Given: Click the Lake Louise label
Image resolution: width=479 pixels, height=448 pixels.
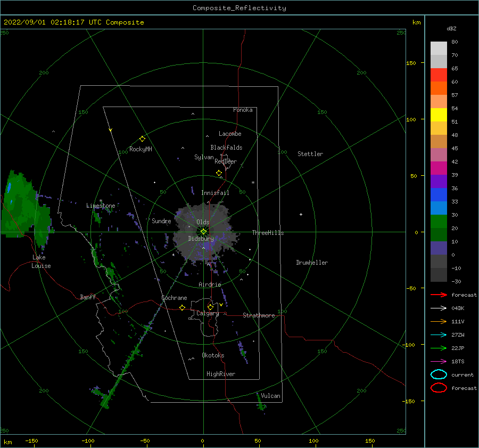Looking at the screenshot, I should (41, 262).
